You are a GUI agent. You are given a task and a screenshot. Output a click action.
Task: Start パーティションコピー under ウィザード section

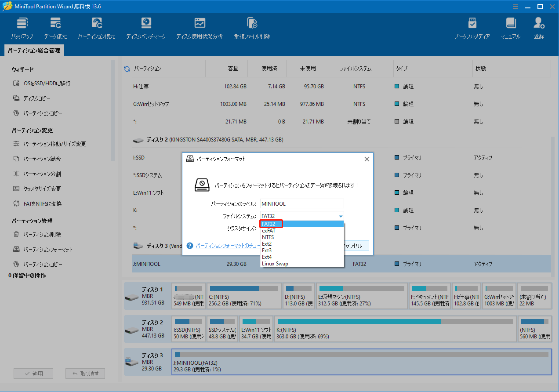37,113
